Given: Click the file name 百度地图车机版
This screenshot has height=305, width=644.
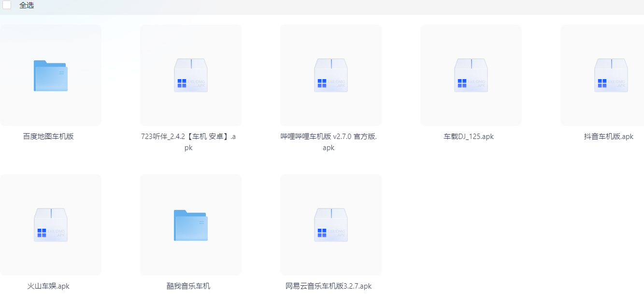Looking at the screenshot, I should tap(48, 137).
